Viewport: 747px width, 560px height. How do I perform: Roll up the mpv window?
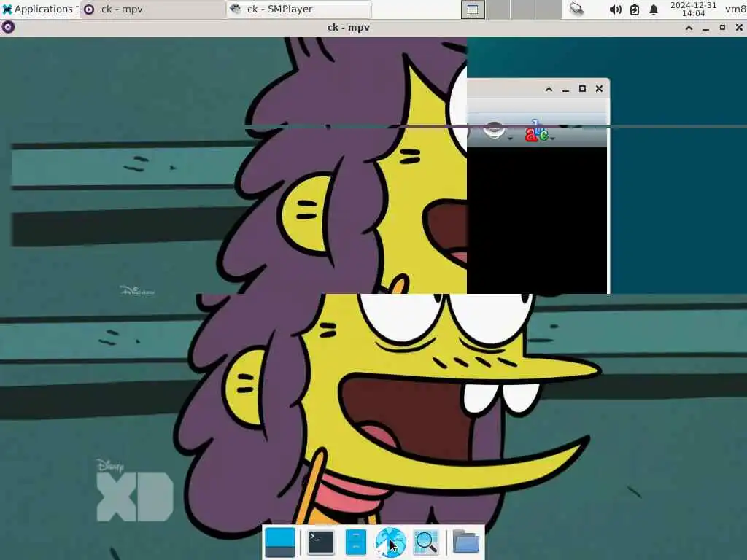click(x=689, y=28)
